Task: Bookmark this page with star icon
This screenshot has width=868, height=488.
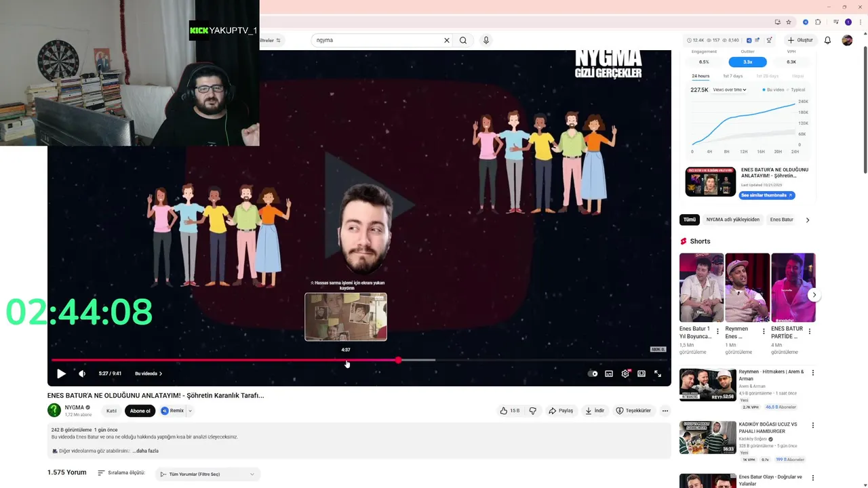Action: 788,22
